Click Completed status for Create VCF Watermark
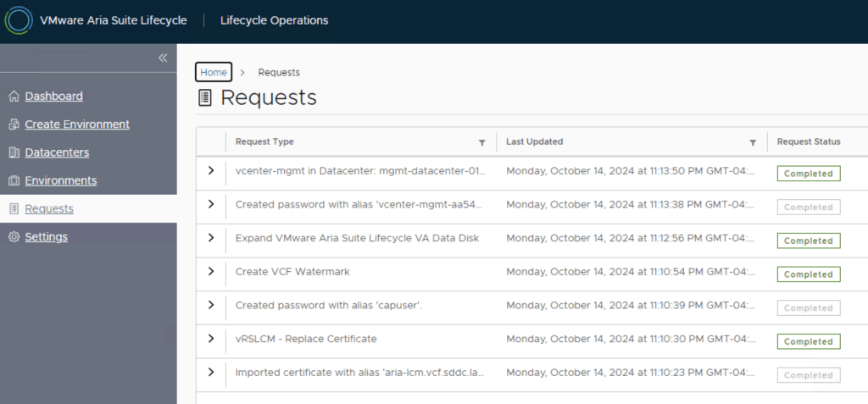This screenshot has height=404, width=868. pyautogui.click(x=808, y=274)
